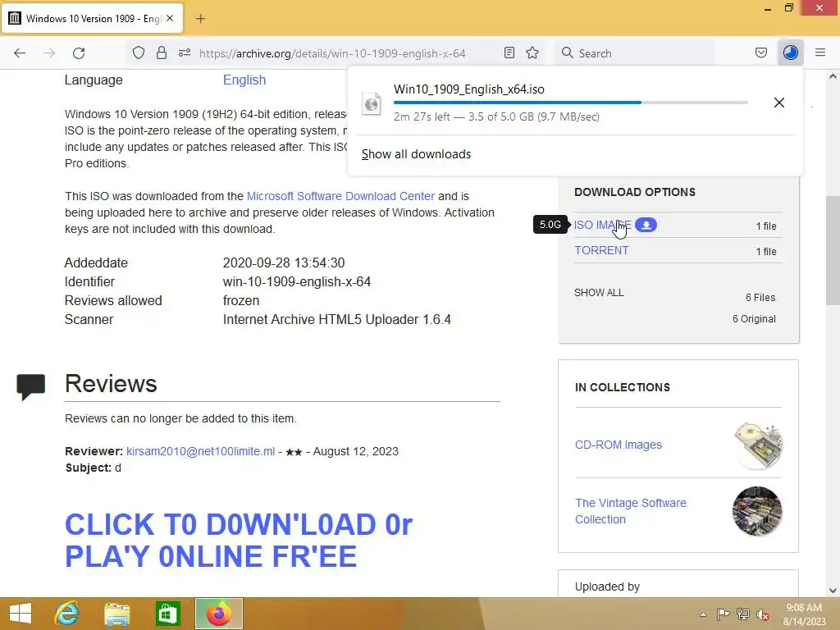Click the scrollbar up arrow
This screenshot has width=840, height=630.
click(833, 76)
